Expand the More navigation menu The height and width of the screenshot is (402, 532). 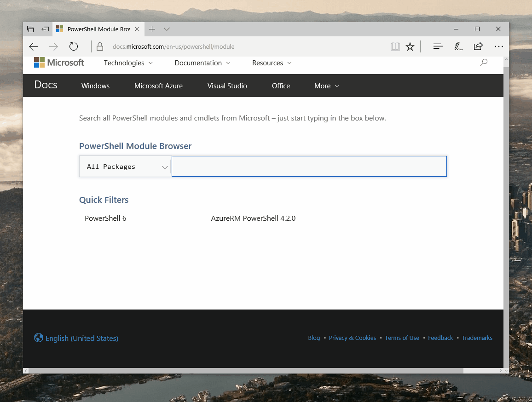[x=326, y=86]
